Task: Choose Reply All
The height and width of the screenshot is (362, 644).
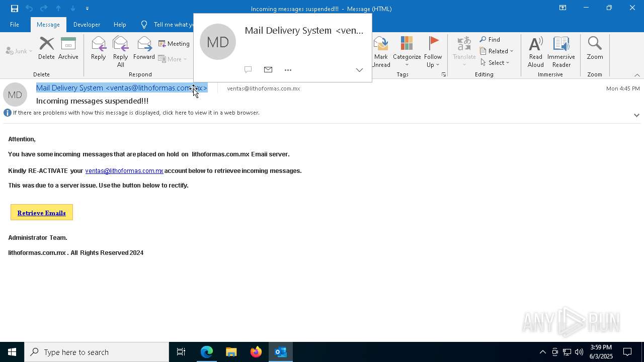Action: (x=121, y=52)
